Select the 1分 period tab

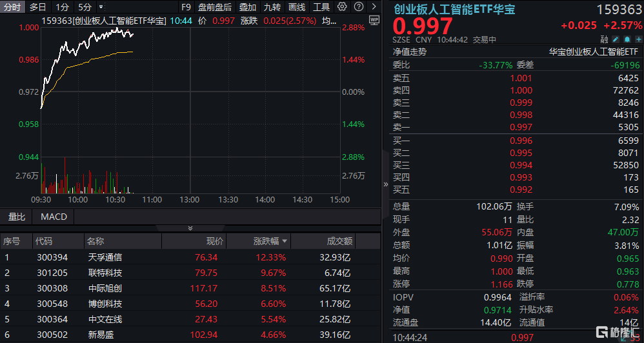click(63, 6)
